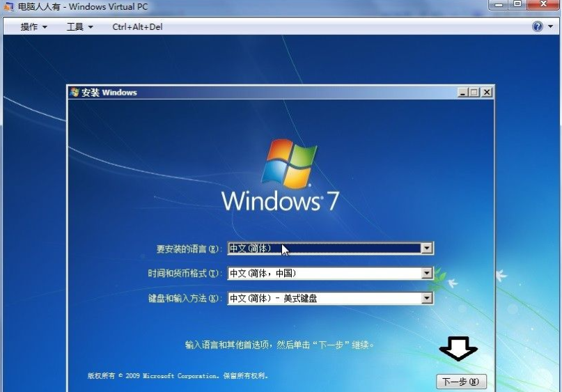Click the 安装 Windows dialog title icon
Image resolution: width=562 pixels, height=392 pixels.
click(75, 92)
